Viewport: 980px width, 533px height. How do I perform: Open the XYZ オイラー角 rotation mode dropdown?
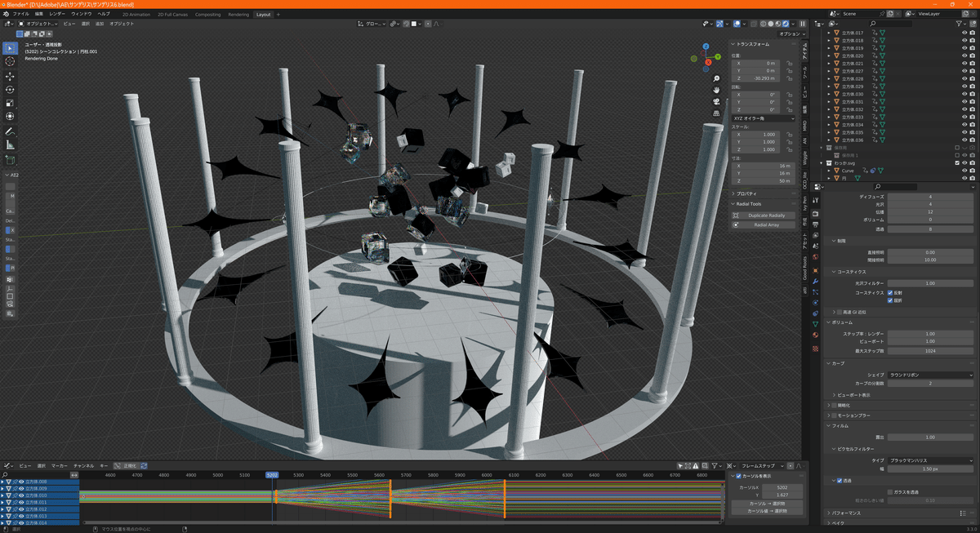(763, 118)
